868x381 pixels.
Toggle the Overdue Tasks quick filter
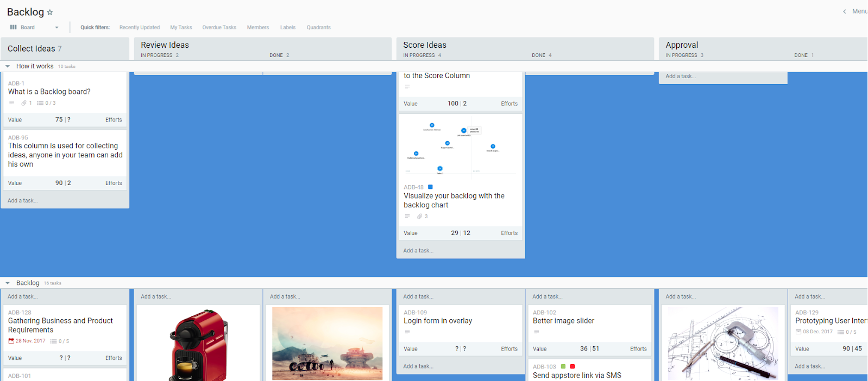(x=219, y=28)
